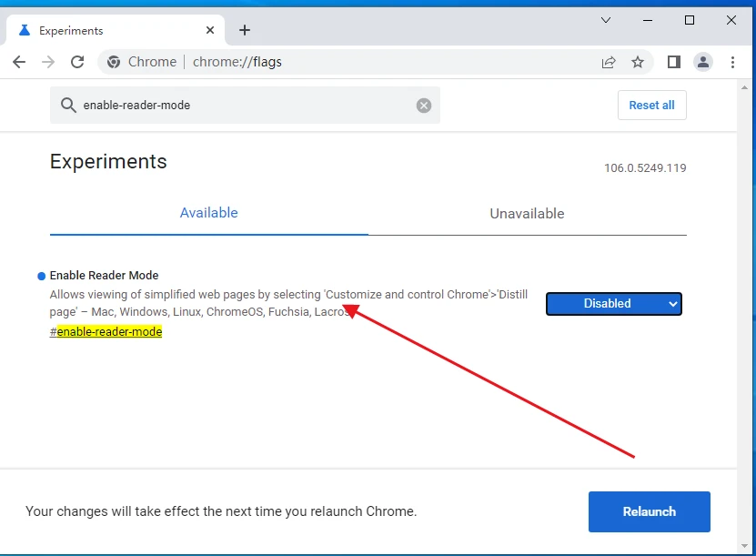This screenshot has width=756, height=556.
Task: Go back to the previous page
Action: pos(19,62)
